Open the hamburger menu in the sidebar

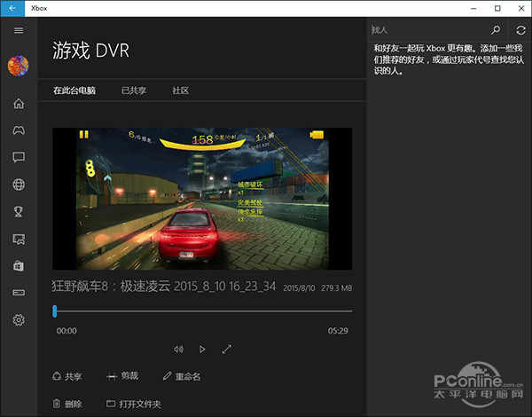(18, 30)
